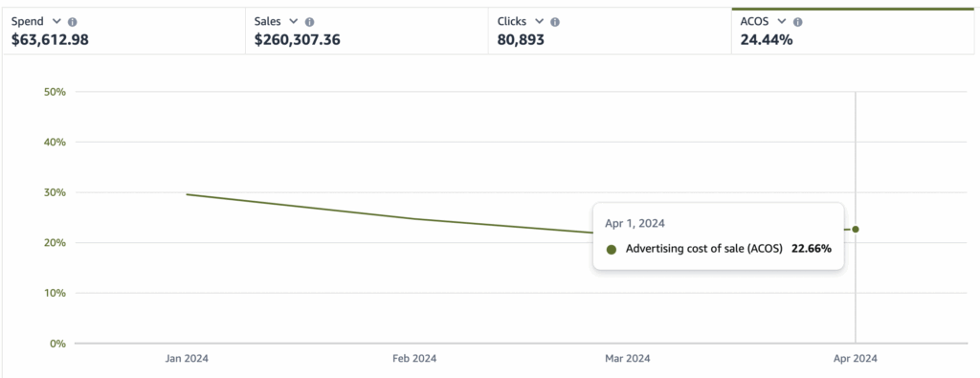Expand the Spend metric dropdown chevron
Image resolution: width=980 pixels, height=378 pixels.
coord(56,22)
